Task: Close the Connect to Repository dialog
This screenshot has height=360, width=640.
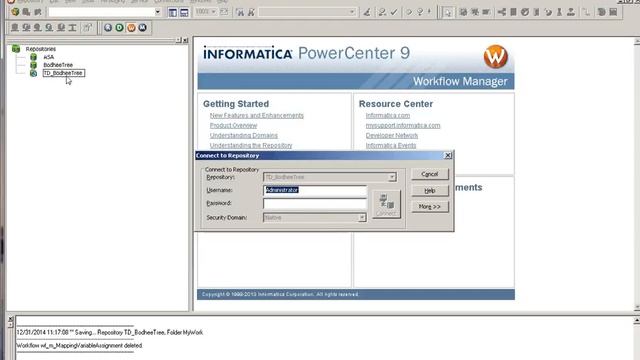Action: point(448,156)
